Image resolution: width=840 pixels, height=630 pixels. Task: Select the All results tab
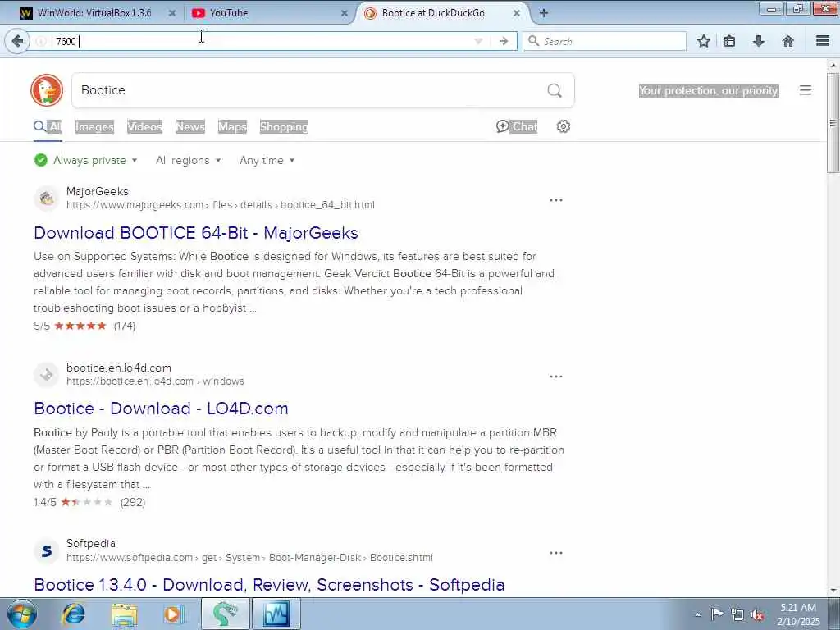click(x=48, y=126)
